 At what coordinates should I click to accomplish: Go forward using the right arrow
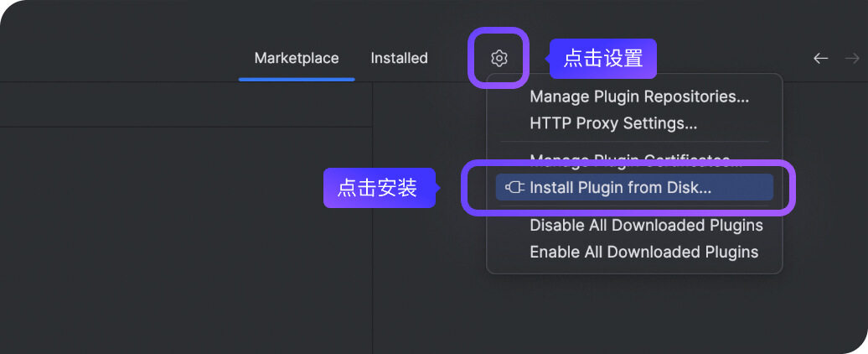click(x=852, y=58)
